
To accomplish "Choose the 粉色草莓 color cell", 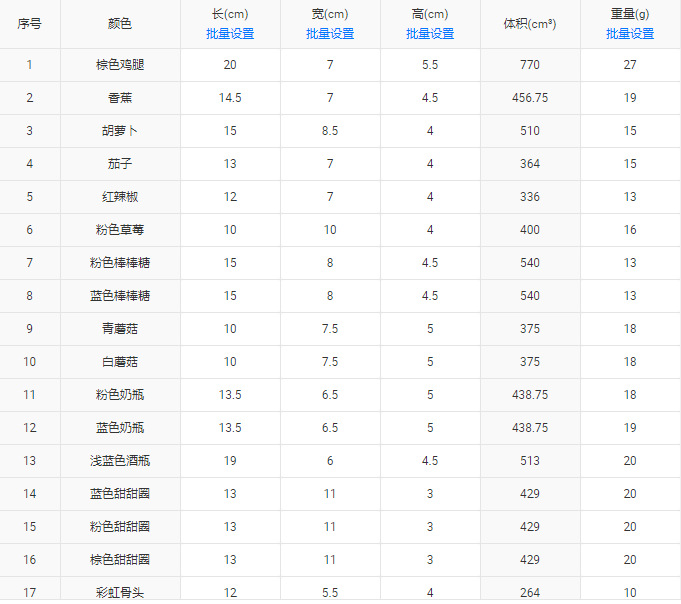I will click(119, 230).
